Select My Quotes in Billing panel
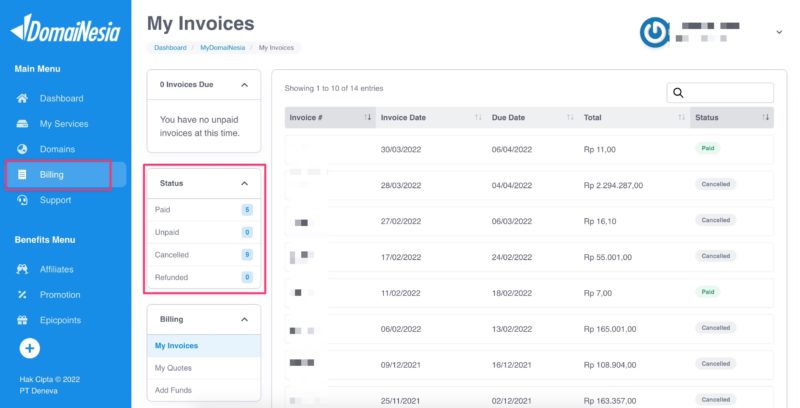This screenshot has width=800, height=408. [x=173, y=368]
